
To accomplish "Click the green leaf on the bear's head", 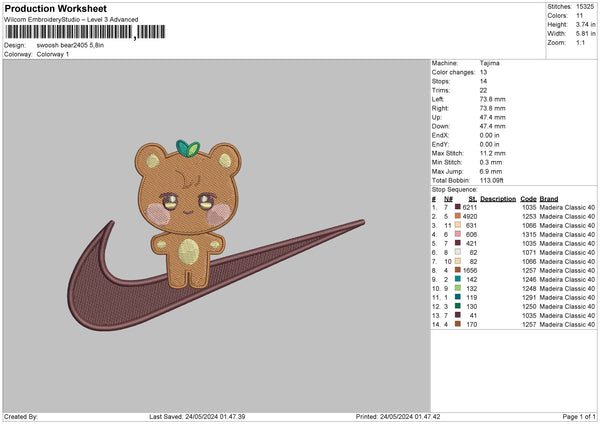I will [x=188, y=149].
